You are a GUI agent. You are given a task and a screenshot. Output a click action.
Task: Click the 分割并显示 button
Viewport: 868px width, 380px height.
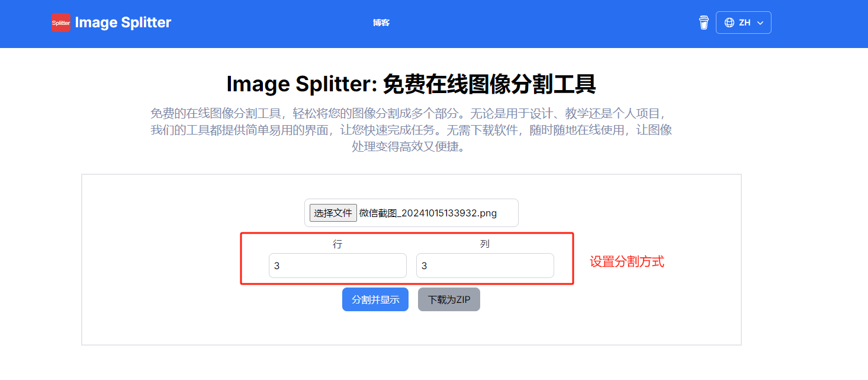[375, 299]
